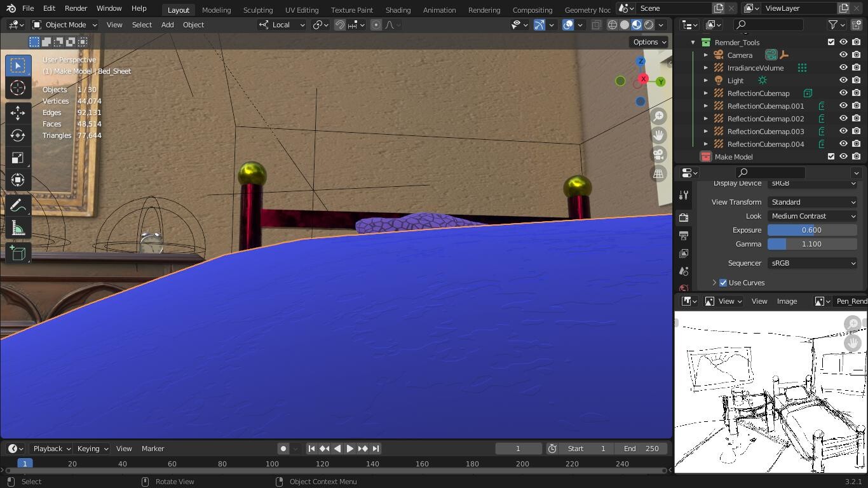
Task: Uncheck the Use Curves checkbox
Action: click(x=723, y=283)
